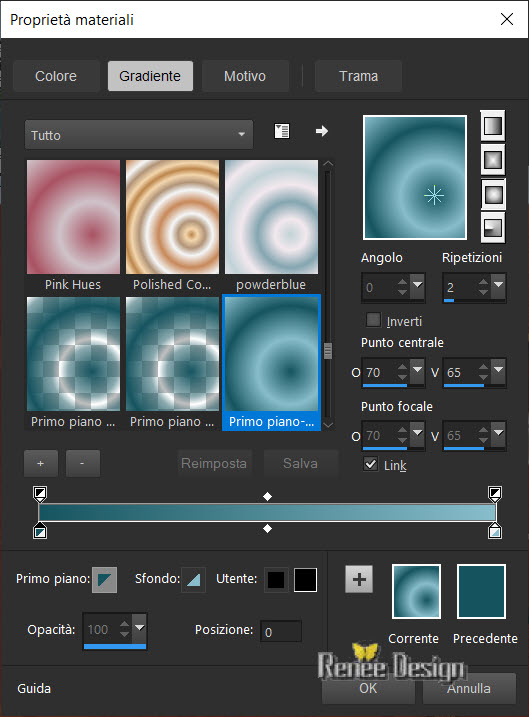Click the Precedente color swatch
The height and width of the screenshot is (717, 529).
481,591
